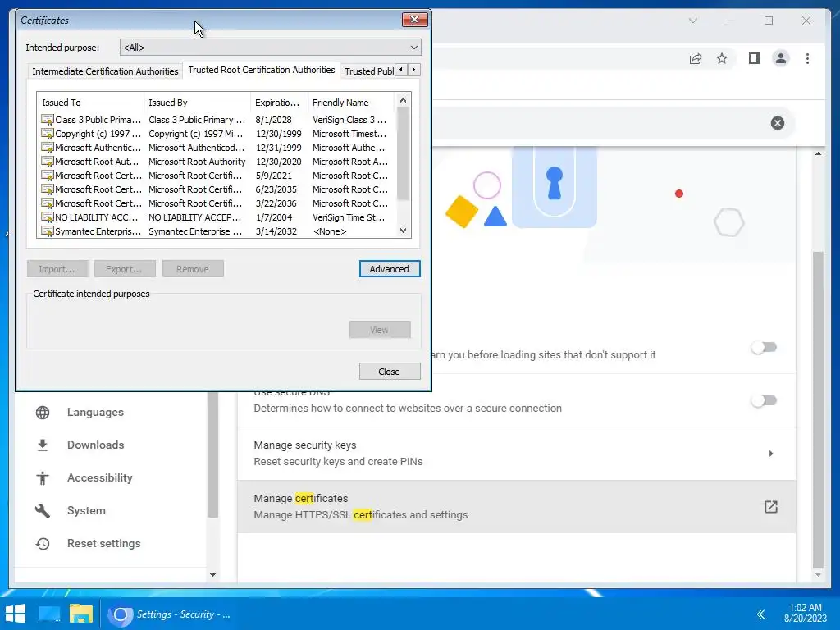The image size is (840, 630).
Task: Click the taskbar desktop icon
Action: [49, 614]
